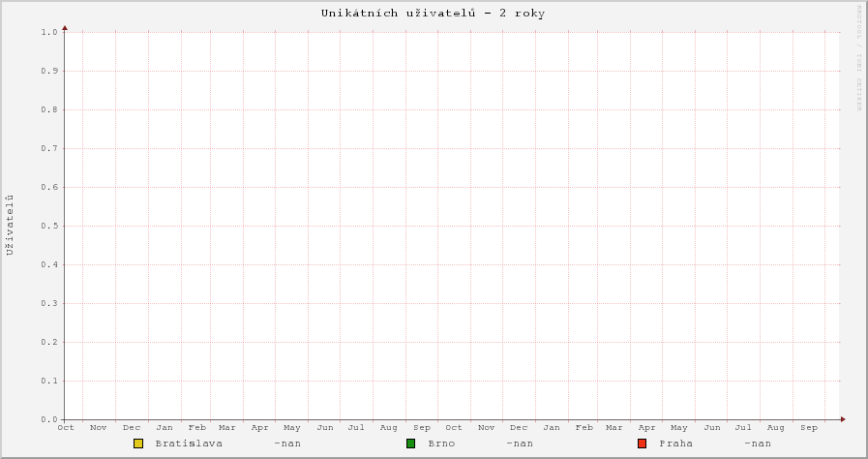Click the -nan value next to Bratislava
Image resolution: width=868 pixels, height=459 pixels.
(287, 444)
